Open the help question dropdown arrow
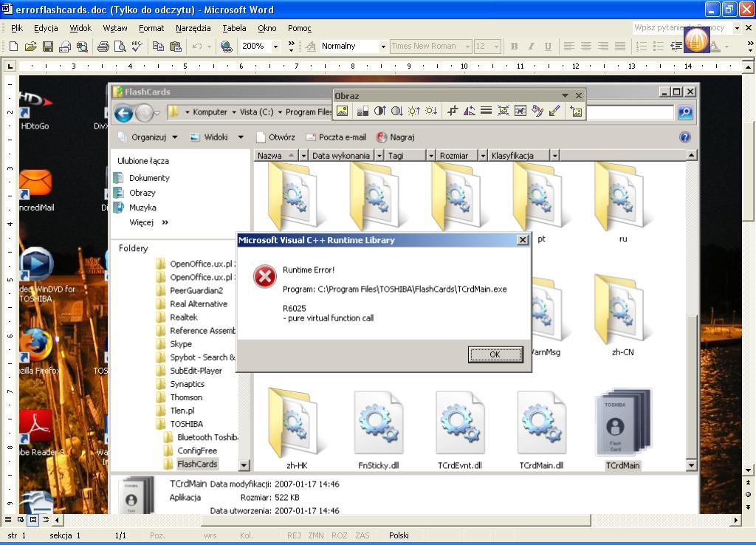The image size is (756, 545). pyautogui.click(x=737, y=28)
